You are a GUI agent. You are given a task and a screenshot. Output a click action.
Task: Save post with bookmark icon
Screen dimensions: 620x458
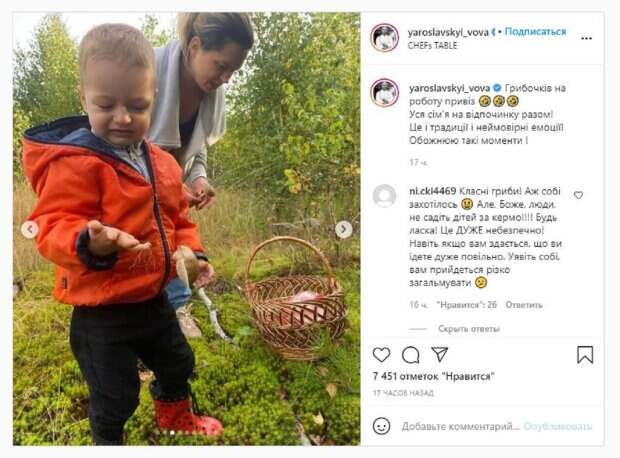pyautogui.click(x=585, y=354)
